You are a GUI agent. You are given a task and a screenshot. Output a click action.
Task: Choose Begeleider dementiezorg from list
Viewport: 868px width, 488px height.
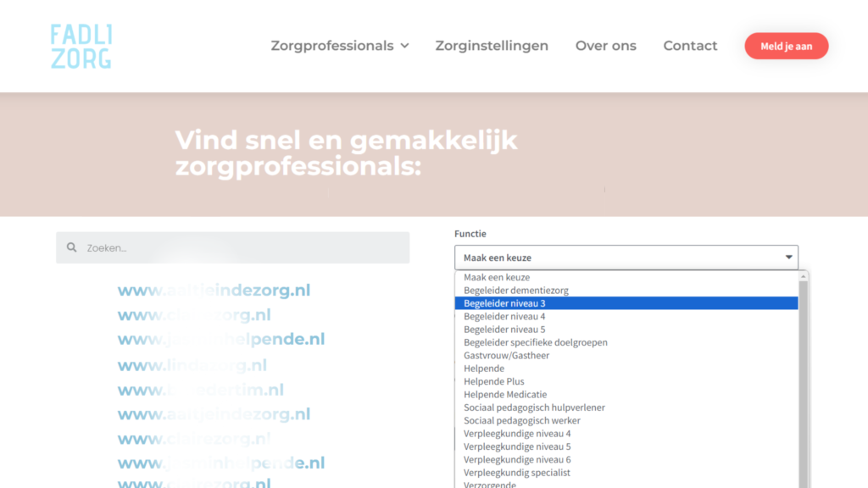click(515, 291)
